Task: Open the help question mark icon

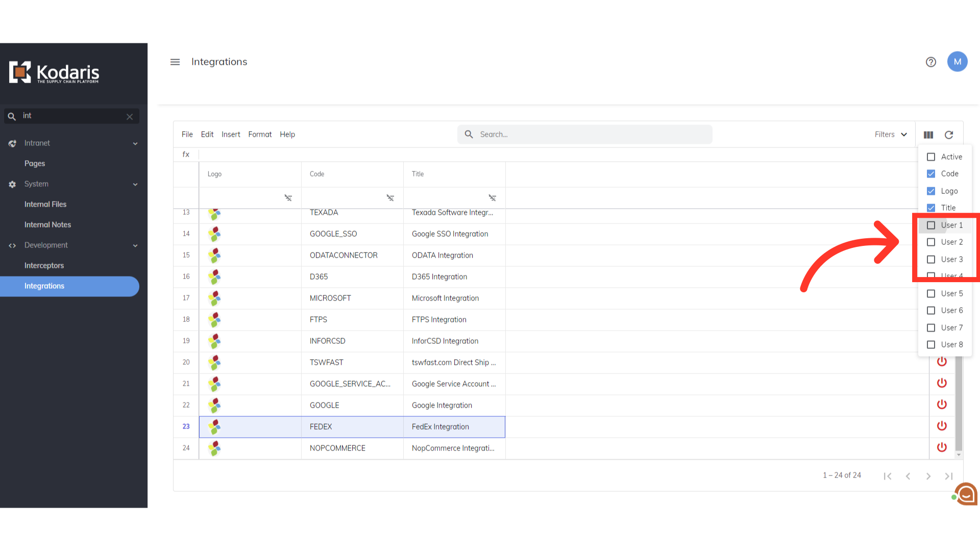Action: coord(931,62)
